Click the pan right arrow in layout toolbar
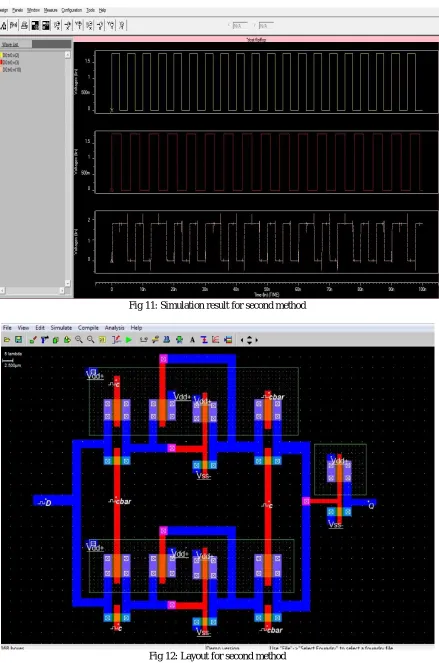Viewport: 439px width, 663px height. pyautogui.click(x=257, y=340)
